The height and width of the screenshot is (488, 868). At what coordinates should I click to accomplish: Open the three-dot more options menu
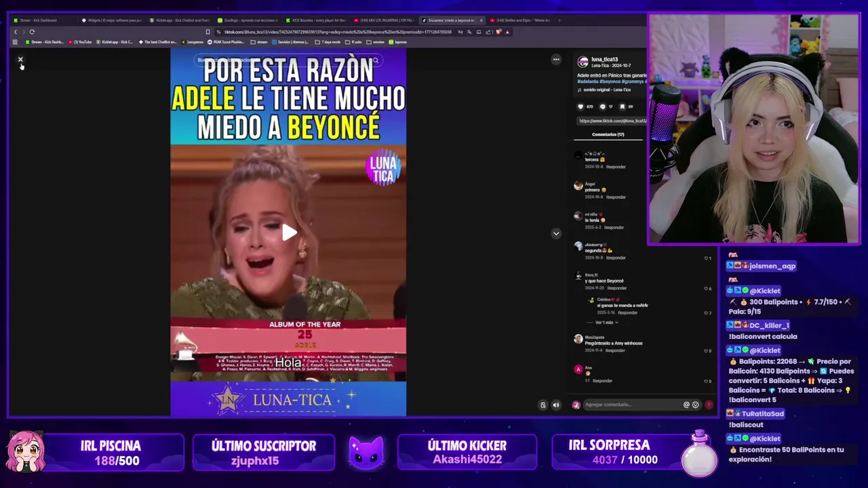[556, 60]
